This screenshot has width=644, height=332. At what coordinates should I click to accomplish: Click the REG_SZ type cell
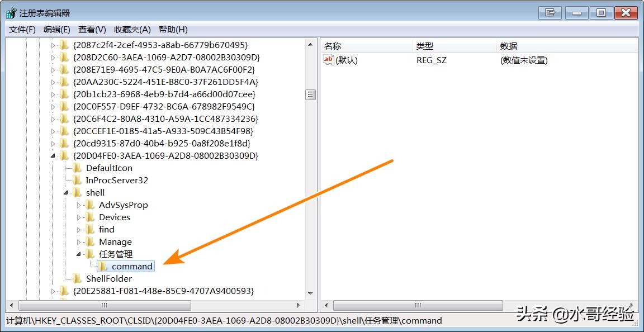(x=431, y=60)
